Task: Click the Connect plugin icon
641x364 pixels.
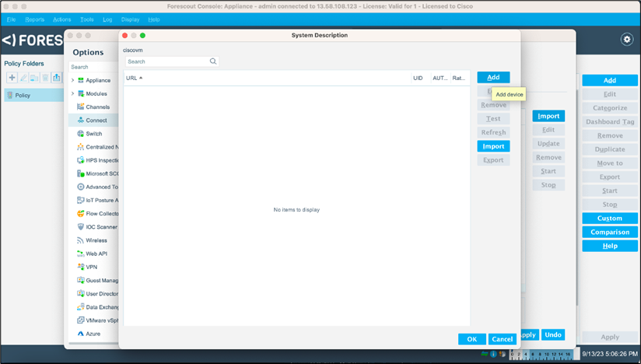Action: [81, 120]
